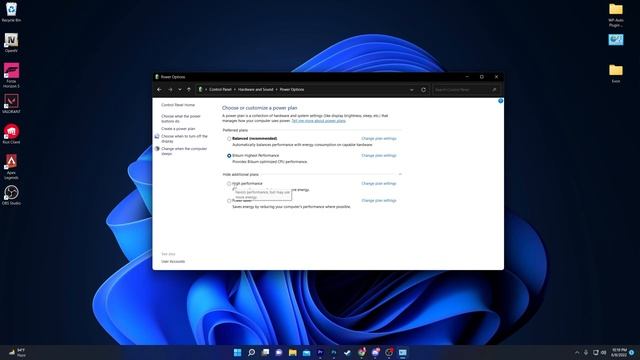Go up one level with Up arrow
This screenshot has height=360, width=640.
click(189, 89)
